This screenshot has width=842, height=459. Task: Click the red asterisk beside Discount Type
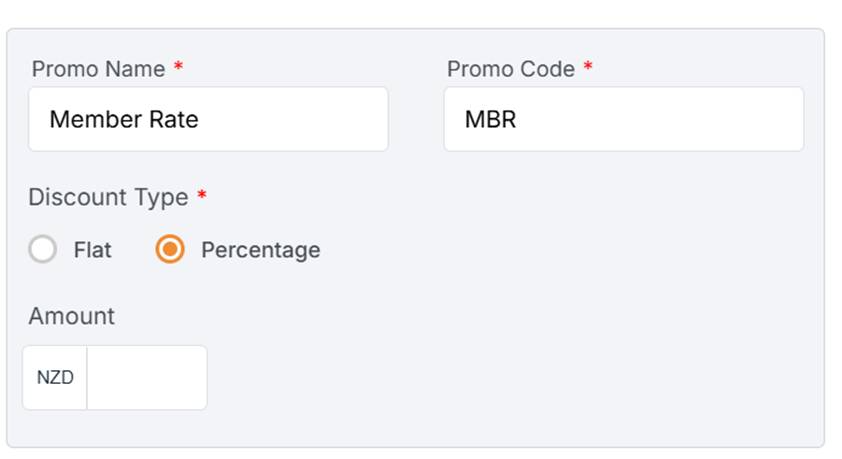pos(201,196)
